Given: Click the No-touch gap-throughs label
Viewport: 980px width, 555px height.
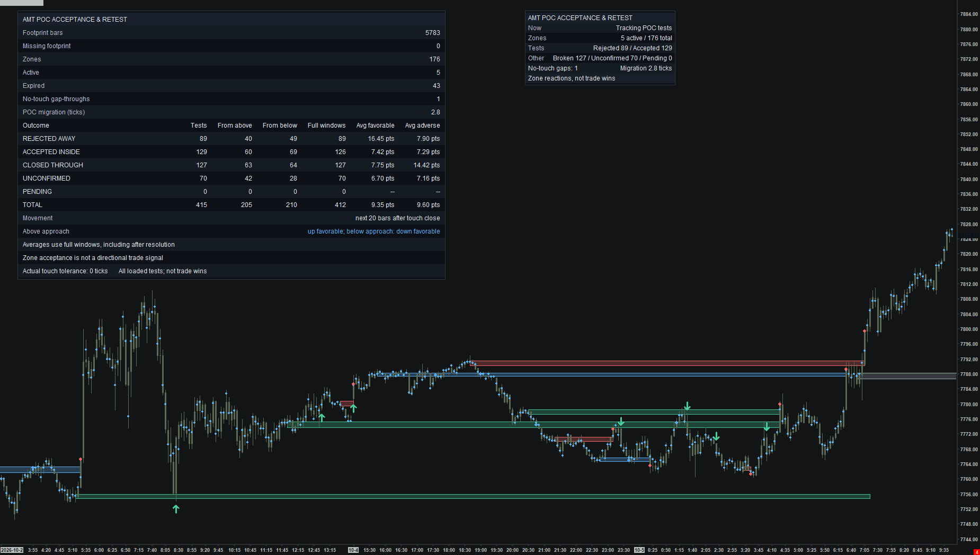Looking at the screenshot, I should [56, 99].
